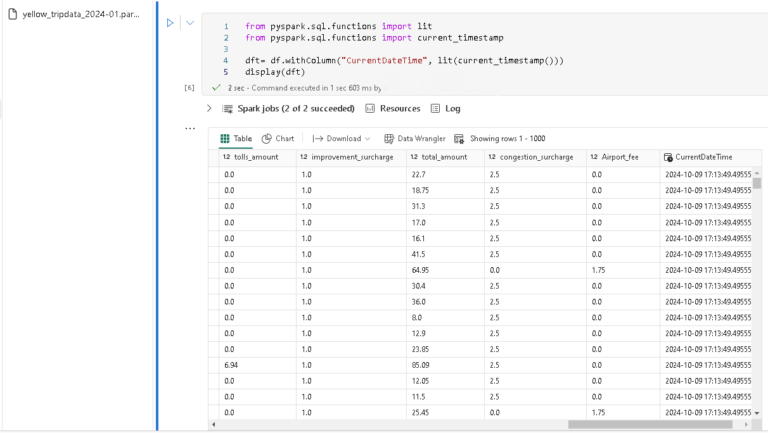Select total_amount column header
The height and width of the screenshot is (433, 768).
click(445, 157)
